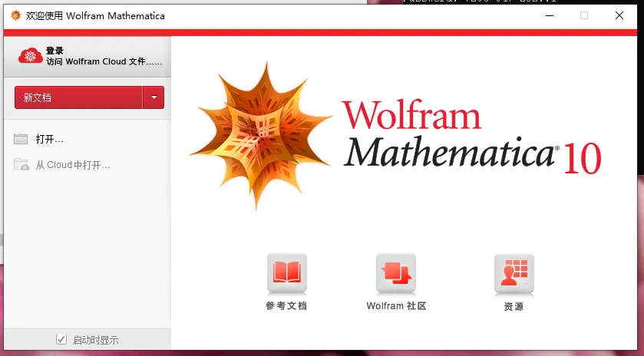Toggle the 启动时显示 checkbox
The width and height of the screenshot is (644, 356).
(x=61, y=340)
